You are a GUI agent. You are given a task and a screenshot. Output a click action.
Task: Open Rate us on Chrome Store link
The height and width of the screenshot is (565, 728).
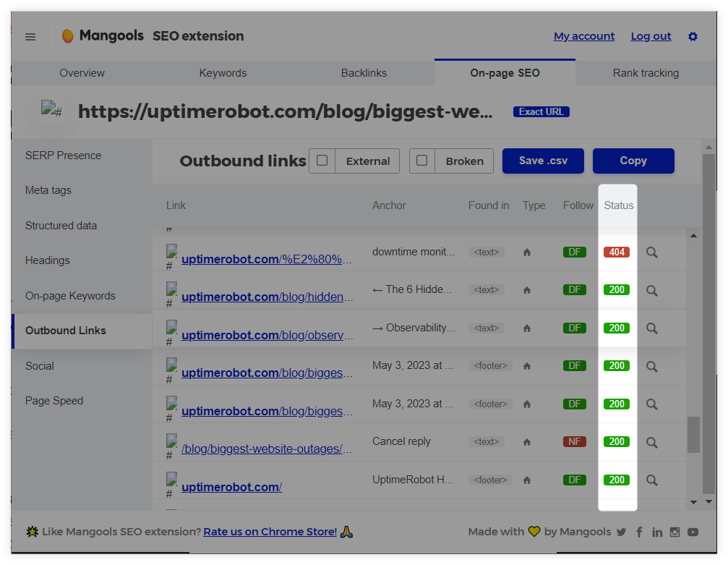[x=269, y=531]
